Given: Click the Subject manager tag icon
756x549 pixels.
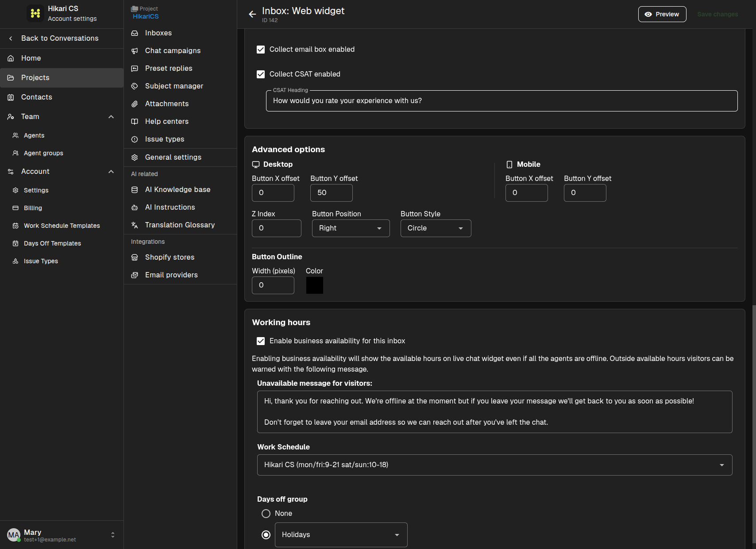Looking at the screenshot, I should click(x=135, y=86).
